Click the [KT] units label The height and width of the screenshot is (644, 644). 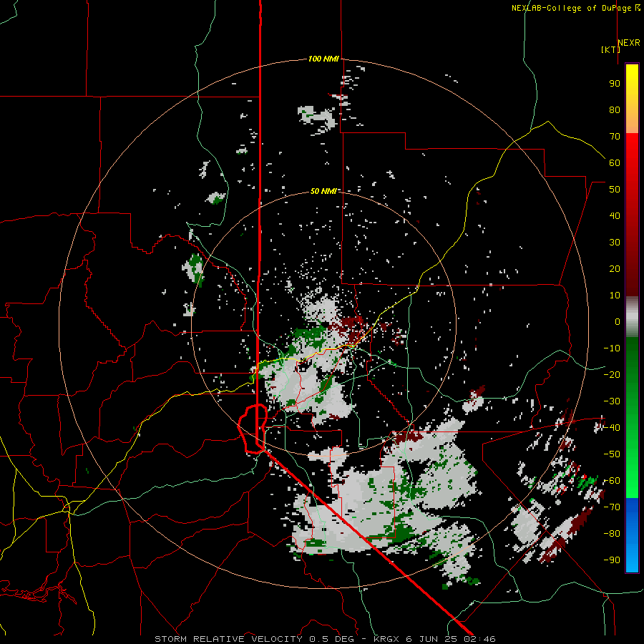coord(610,49)
